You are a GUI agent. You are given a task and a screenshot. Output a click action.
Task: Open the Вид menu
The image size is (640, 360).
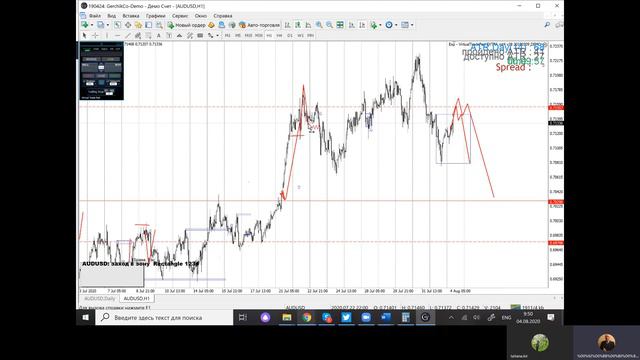coord(111,16)
